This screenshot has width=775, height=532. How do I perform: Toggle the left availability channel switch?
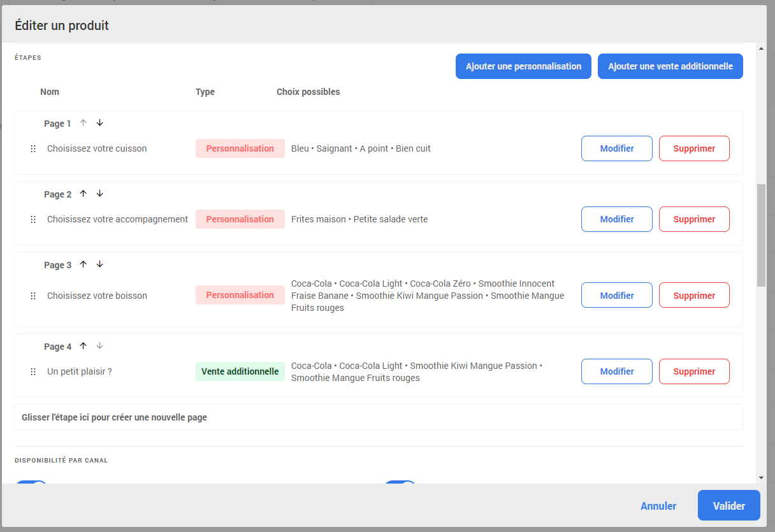[x=31, y=482]
